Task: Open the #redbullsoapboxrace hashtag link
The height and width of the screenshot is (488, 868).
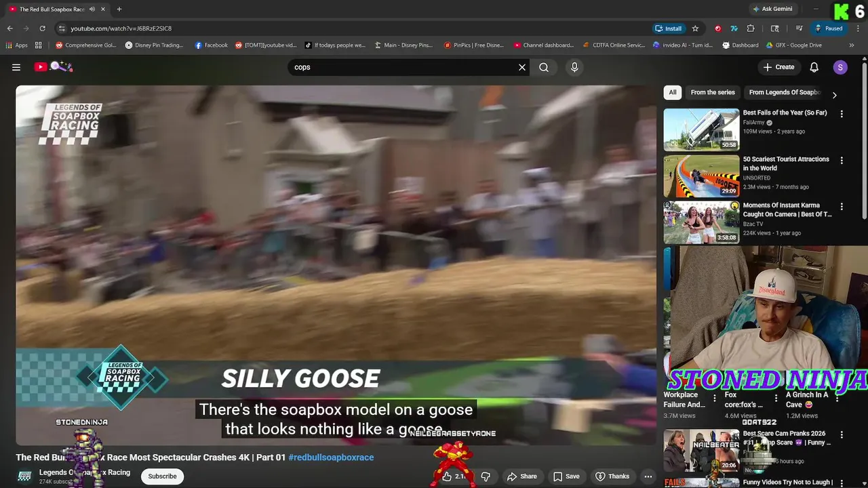Action: coord(331,457)
